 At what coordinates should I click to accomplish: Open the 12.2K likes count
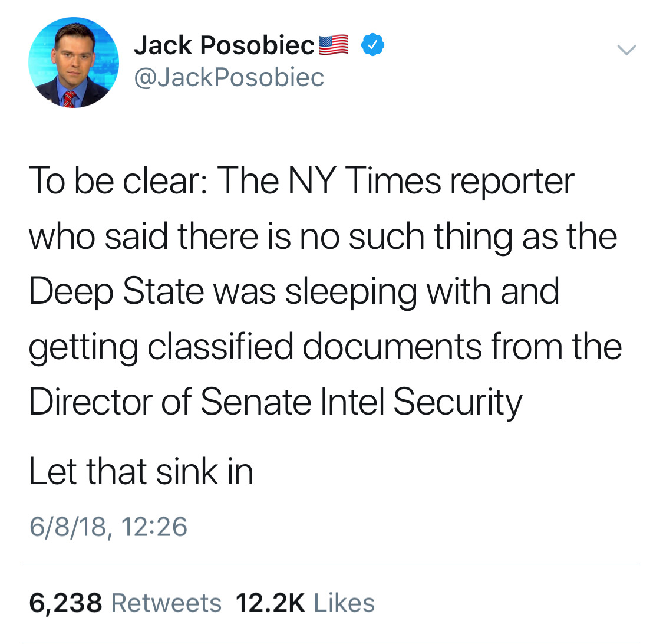tap(270, 603)
